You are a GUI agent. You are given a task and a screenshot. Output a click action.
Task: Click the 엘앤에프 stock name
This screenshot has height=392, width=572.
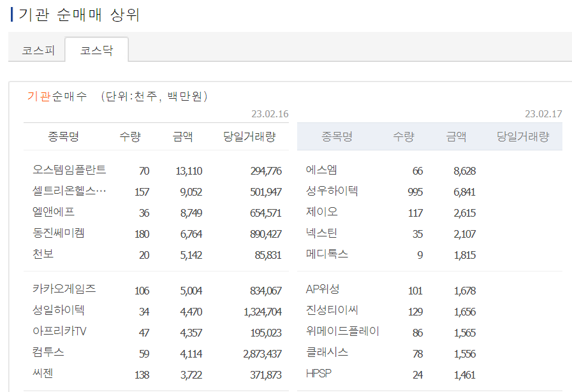54,212
